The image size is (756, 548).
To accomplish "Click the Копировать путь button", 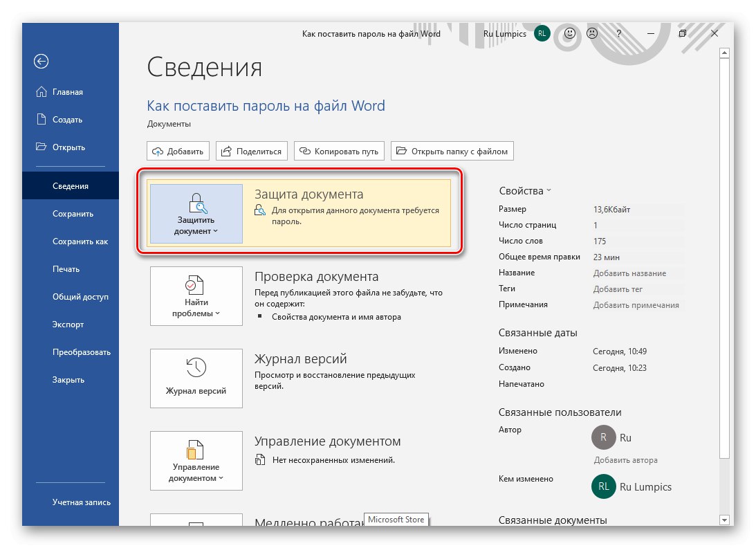I will pyautogui.click(x=339, y=151).
